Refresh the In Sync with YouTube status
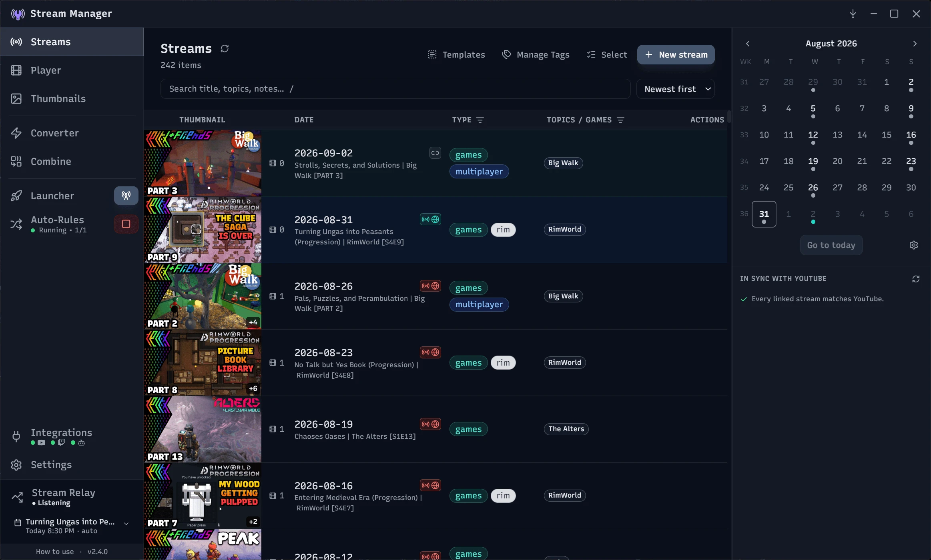Image resolution: width=931 pixels, height=560 pixels. coord(916,279)
